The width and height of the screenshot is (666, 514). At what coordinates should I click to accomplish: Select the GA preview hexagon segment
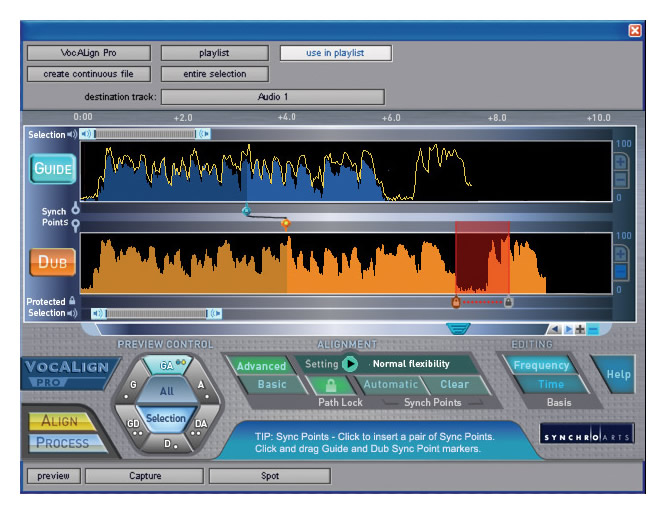[166, 367]
